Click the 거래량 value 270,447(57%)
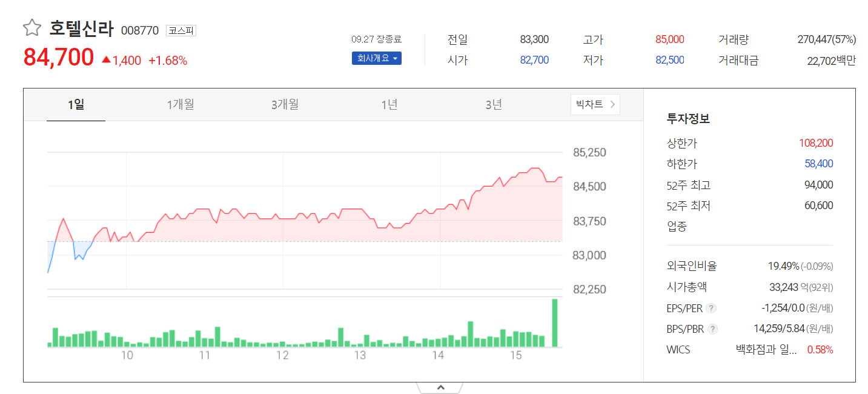This screenshot has width=868, height=394. 827,39
